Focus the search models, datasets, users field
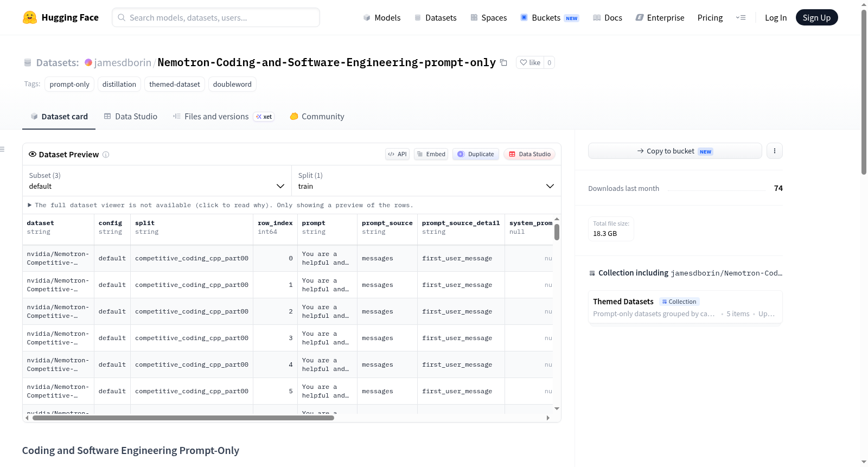 point(216,17)
